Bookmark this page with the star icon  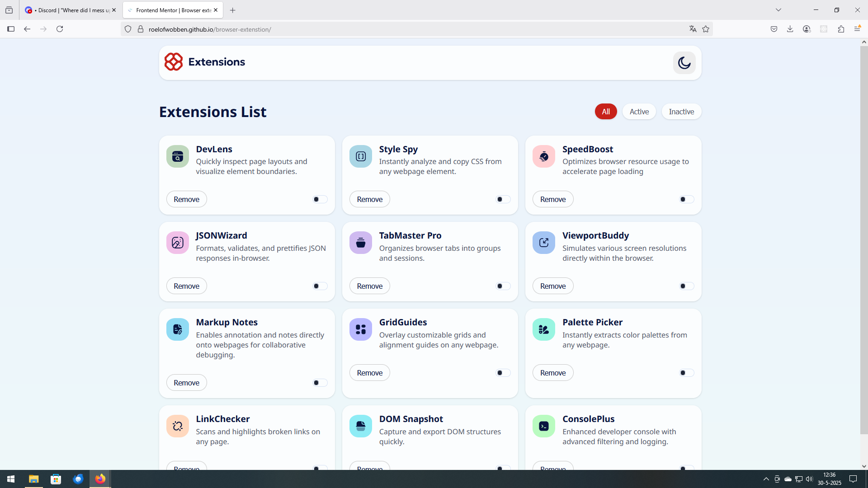click(706, 29)
